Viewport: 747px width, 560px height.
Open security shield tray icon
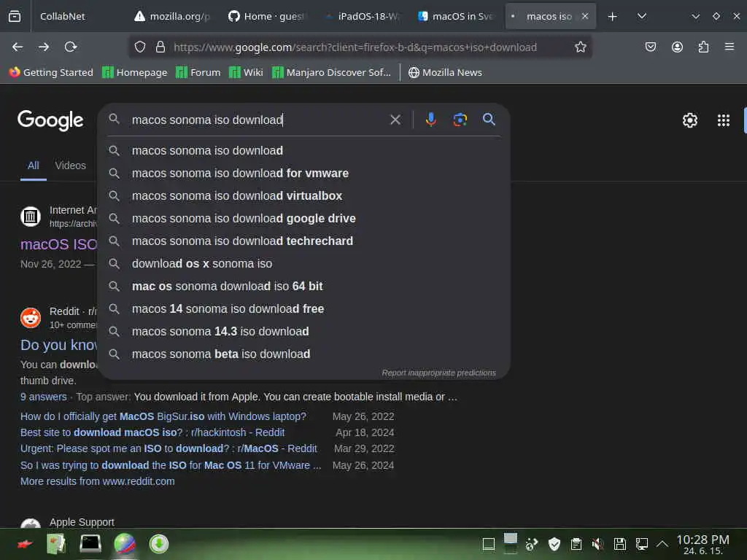554,544
